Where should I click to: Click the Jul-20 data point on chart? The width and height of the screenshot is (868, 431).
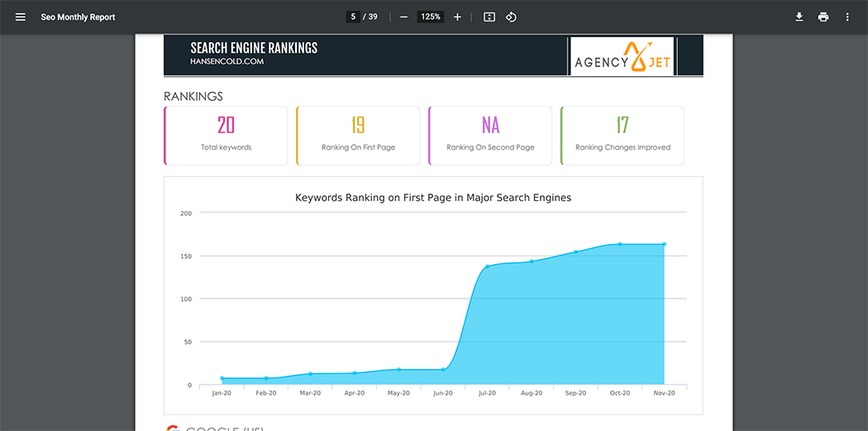(488, 266)
